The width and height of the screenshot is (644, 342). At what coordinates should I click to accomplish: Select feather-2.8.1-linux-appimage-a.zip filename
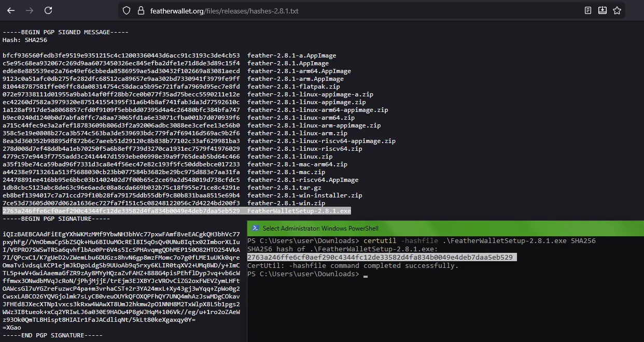[x=310, y=94]
